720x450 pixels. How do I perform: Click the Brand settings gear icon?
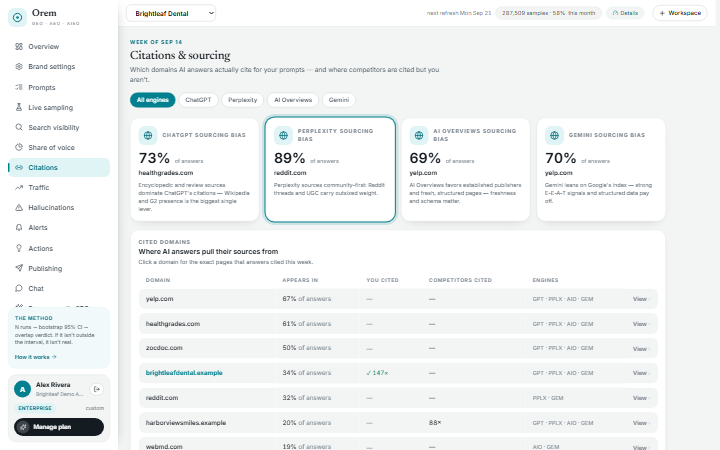click(19, 67)
